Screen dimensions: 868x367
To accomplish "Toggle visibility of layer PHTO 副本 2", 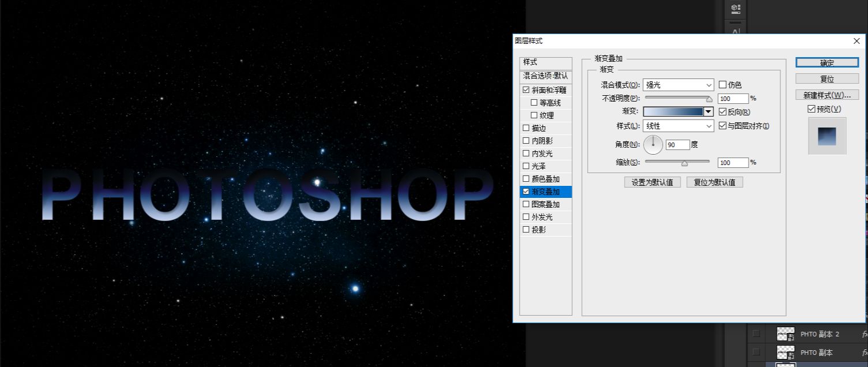I will click(756, 334).
